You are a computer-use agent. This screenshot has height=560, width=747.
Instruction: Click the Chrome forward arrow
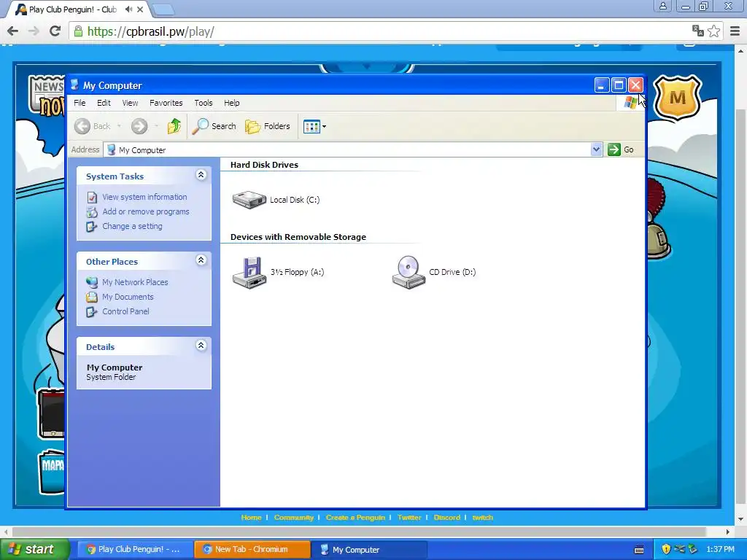pyautogui.click(x=34, y=31)
